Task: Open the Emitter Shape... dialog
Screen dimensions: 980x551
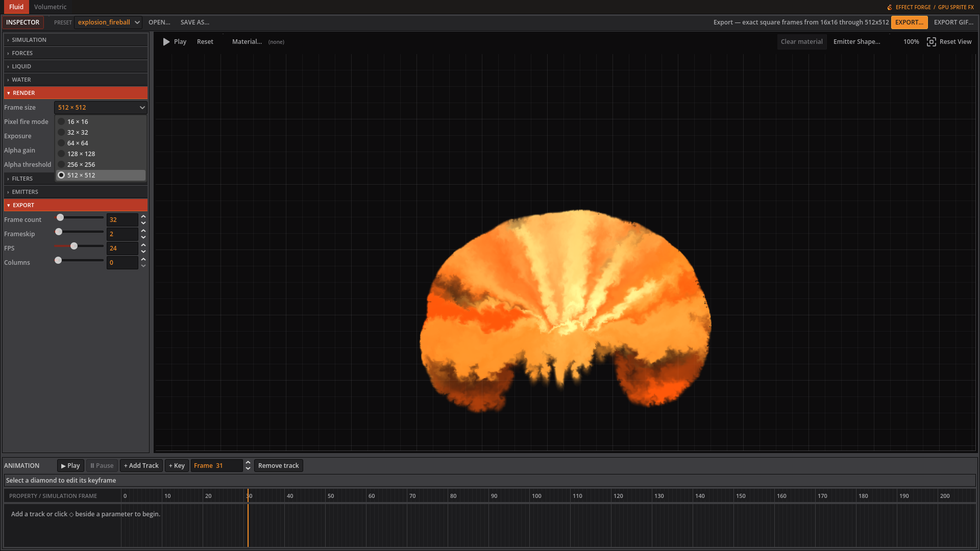Action: click(x=856, y=42)
